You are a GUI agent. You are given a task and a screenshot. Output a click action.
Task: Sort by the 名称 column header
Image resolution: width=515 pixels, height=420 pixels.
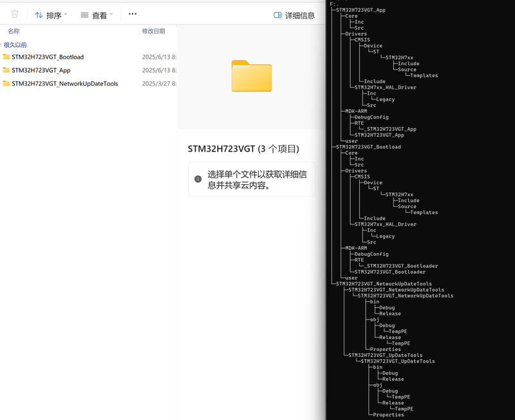coord(14,31)
